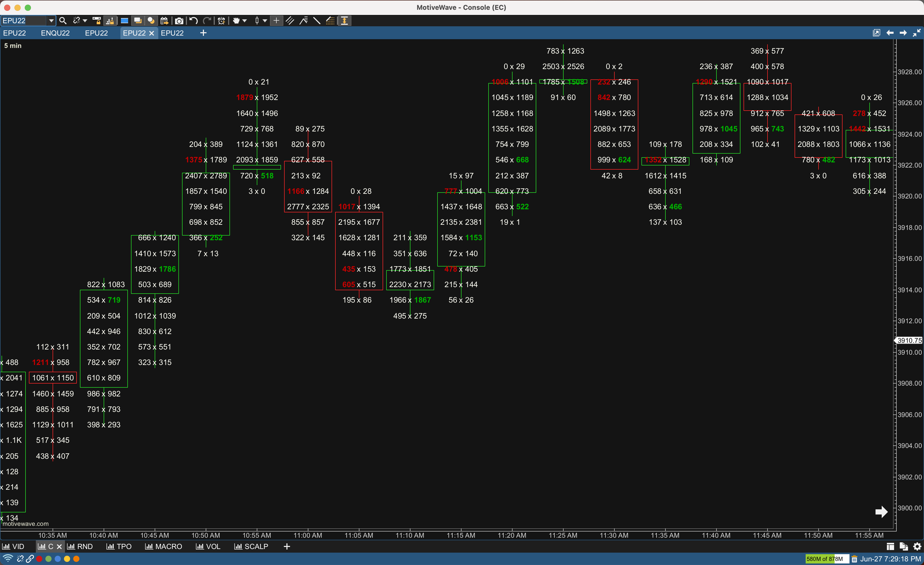This screenshot has height=565, width=924.
Task: Click the blue rectangle chart icon
Action: point(124,21)
